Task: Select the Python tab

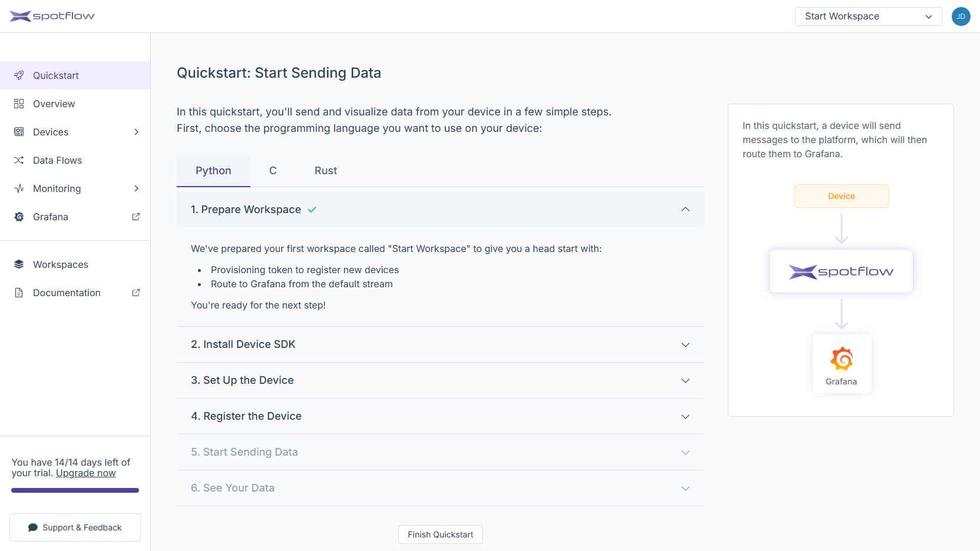Action: 213,171
